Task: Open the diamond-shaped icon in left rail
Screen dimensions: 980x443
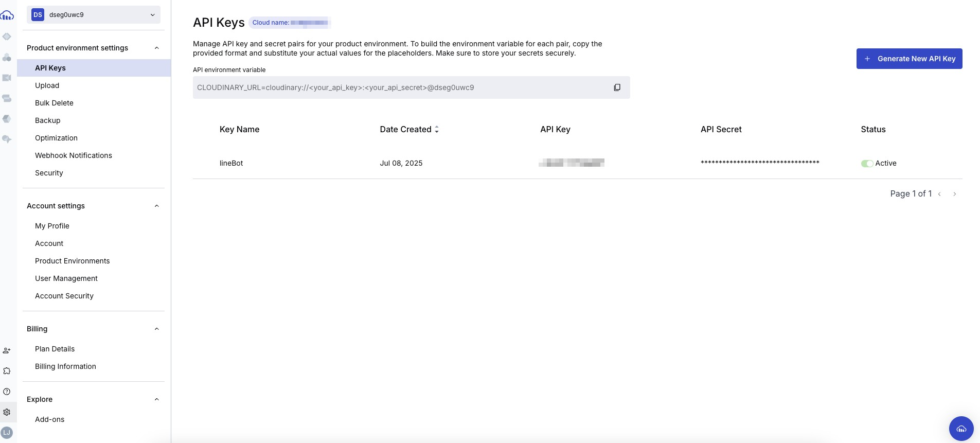Action: [x=7, y=37]
